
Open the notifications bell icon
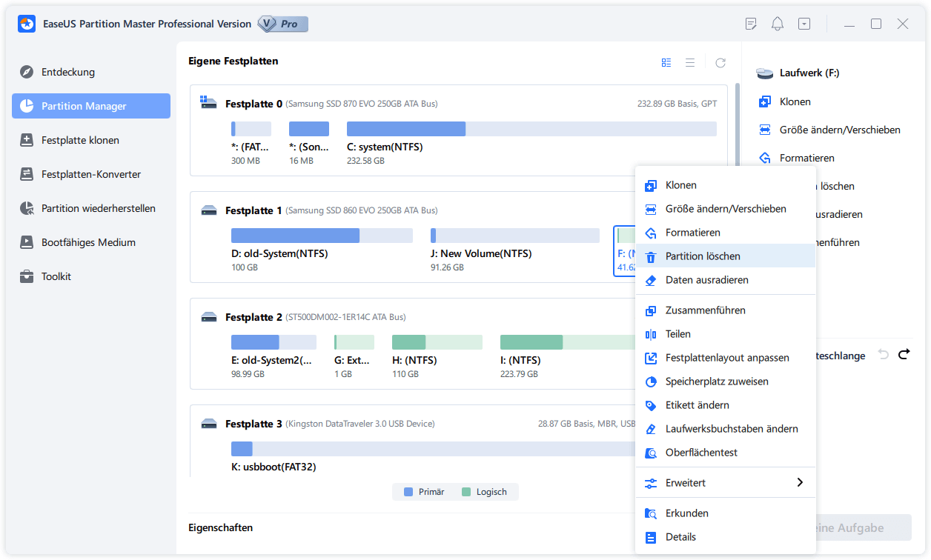click(778, 24)
